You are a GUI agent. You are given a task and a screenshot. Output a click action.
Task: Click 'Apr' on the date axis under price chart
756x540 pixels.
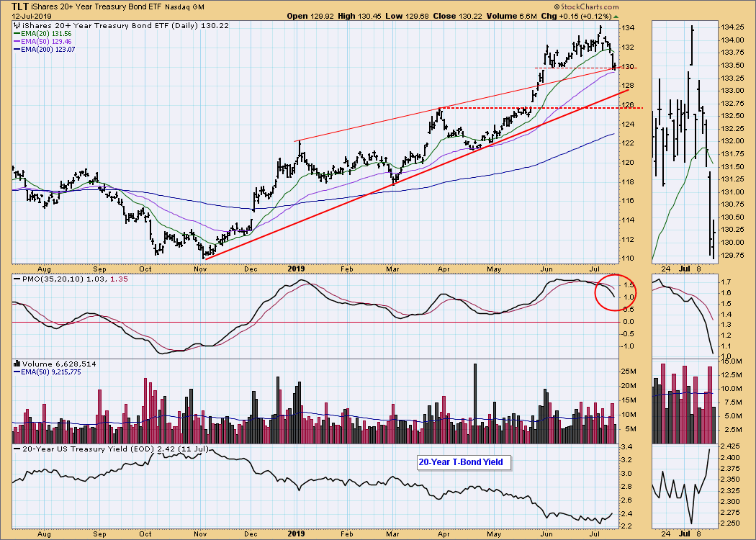coord(444,269)
